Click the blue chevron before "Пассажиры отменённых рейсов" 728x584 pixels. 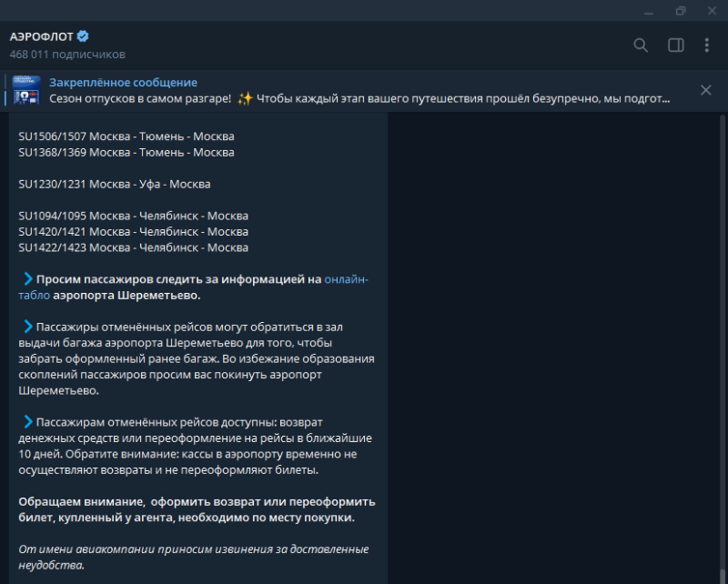pos(28,327)
